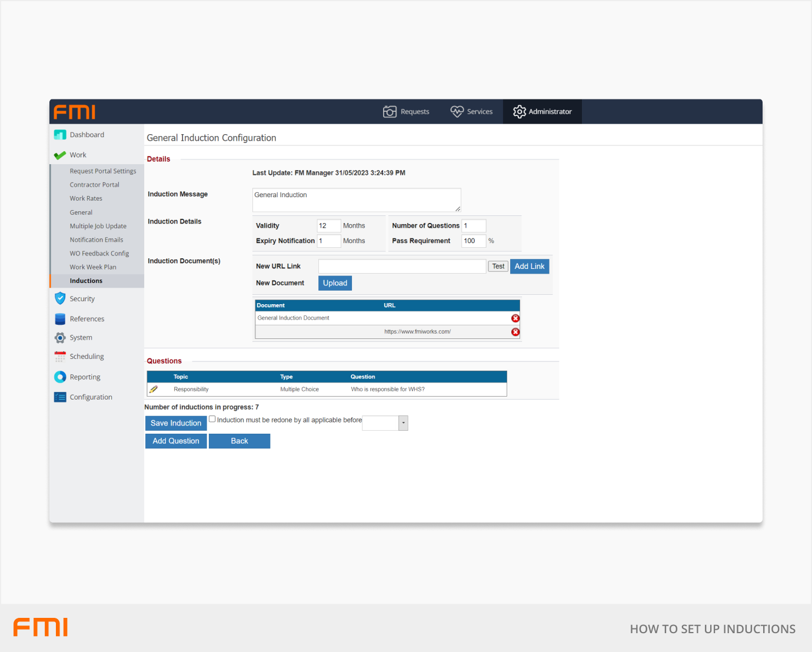This screenshot has width=812, height=652.
Task: Click the Security shield icon
Action: 60,298
